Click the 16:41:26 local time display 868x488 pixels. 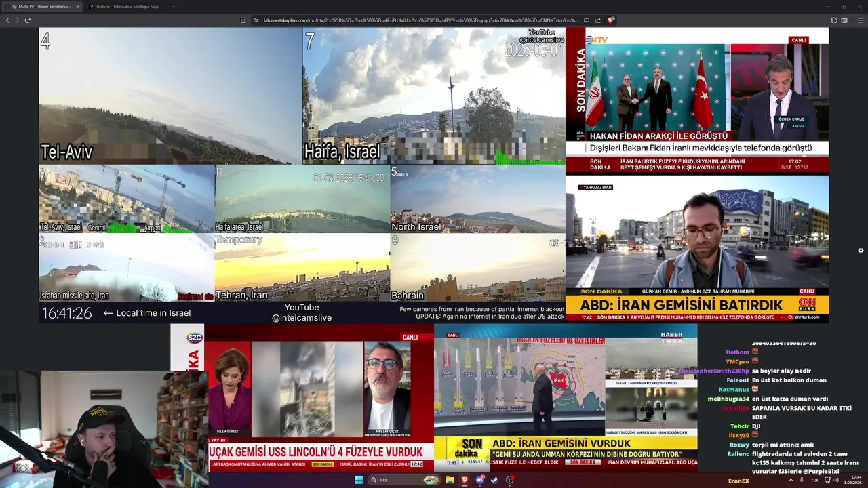pyautogui.click(x=66, y=313)
